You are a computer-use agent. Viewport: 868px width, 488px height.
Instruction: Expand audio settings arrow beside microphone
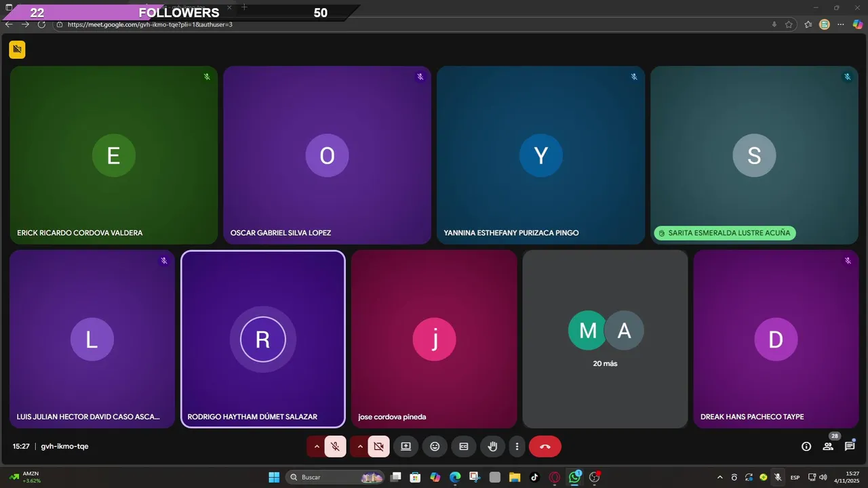(316, 447)
